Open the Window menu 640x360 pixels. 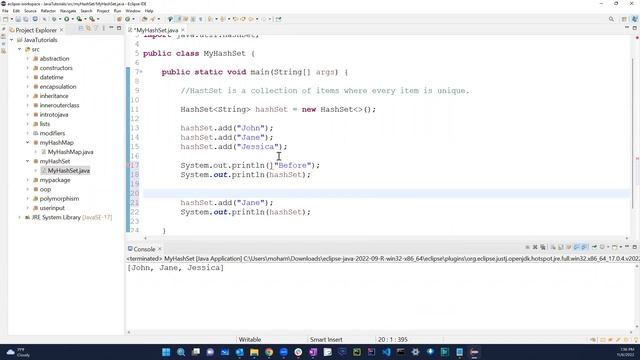coord(133,11)
